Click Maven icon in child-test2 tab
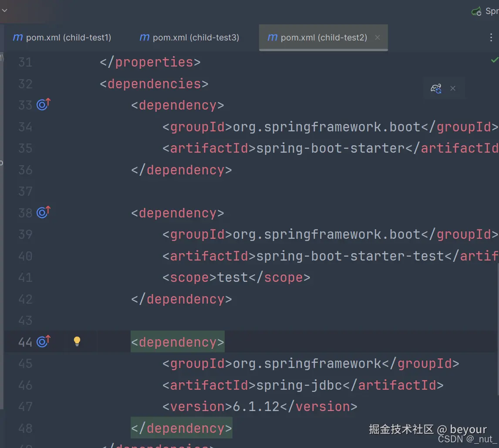This screenshot has height=448, width=499. 273,37
